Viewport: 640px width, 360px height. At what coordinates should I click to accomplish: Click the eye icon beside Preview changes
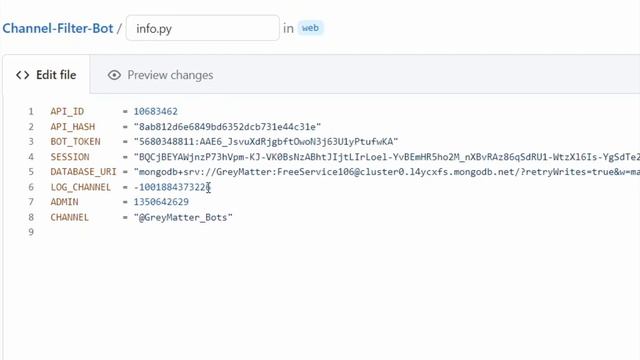[x=114, y=75]
